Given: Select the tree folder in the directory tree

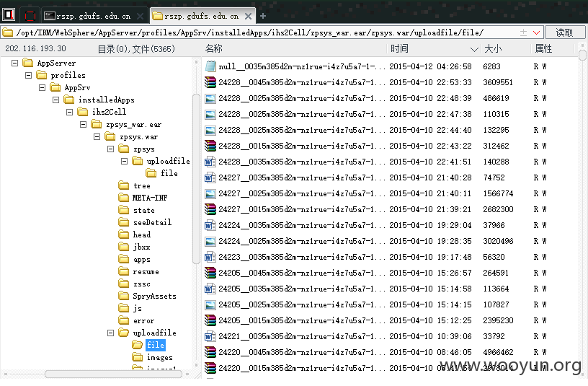Looking at the screenshot, I should (142, 185).
